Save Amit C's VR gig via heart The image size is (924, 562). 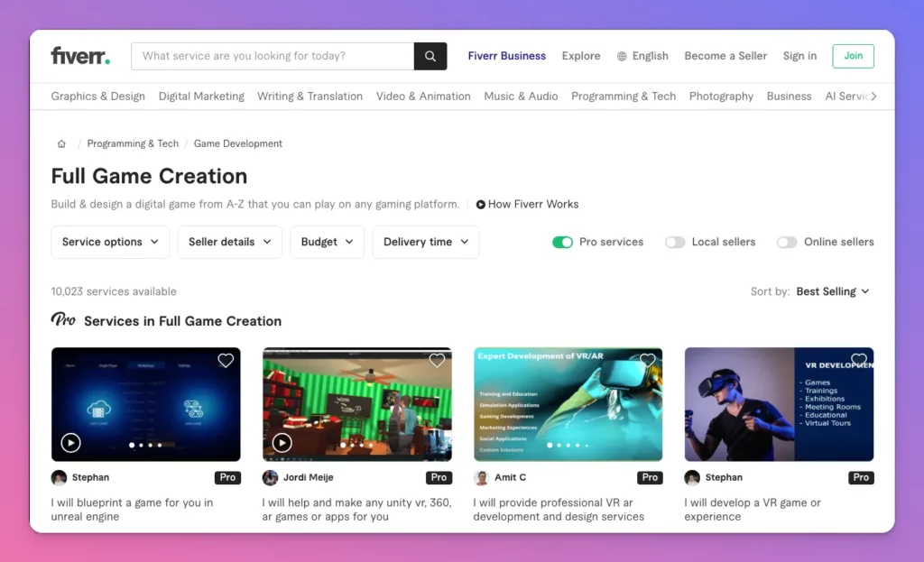click(648, 361)
